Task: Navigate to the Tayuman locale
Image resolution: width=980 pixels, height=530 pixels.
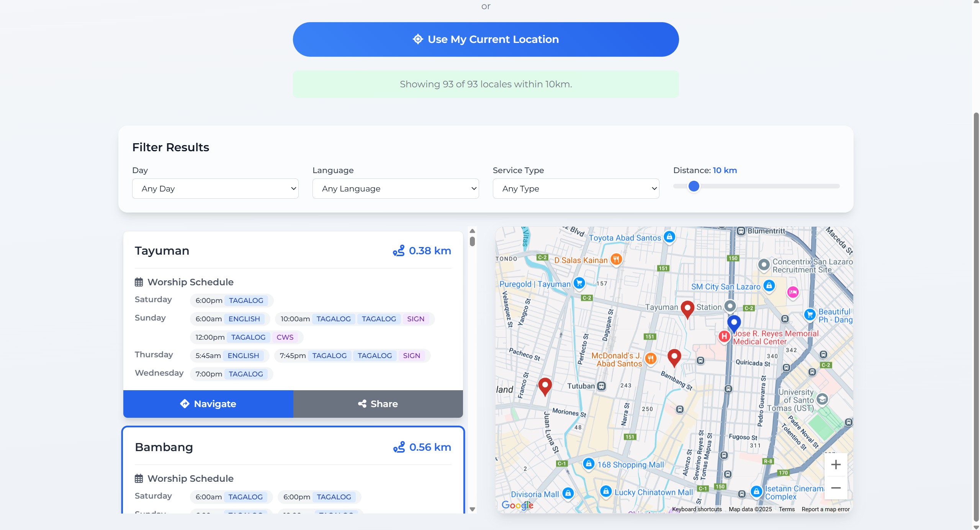Action: (x=208, y=404)
